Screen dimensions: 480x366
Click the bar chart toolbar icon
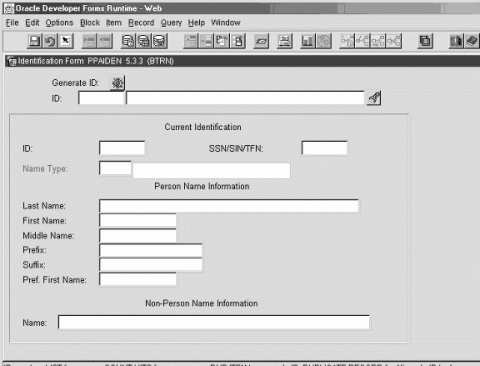(x=308, y=41)
